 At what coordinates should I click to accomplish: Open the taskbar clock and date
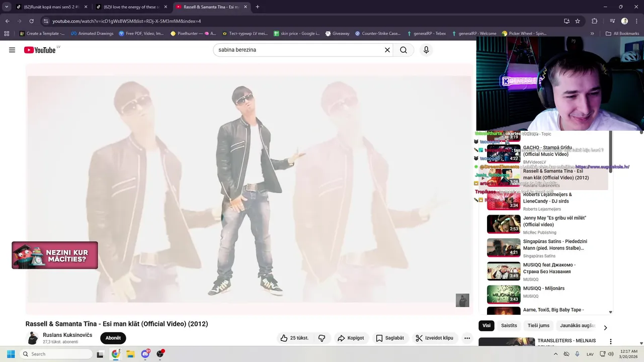point(629,354)
